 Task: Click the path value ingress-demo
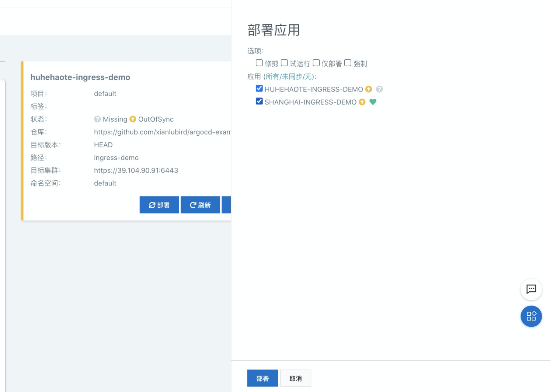(x=116, y=158)
